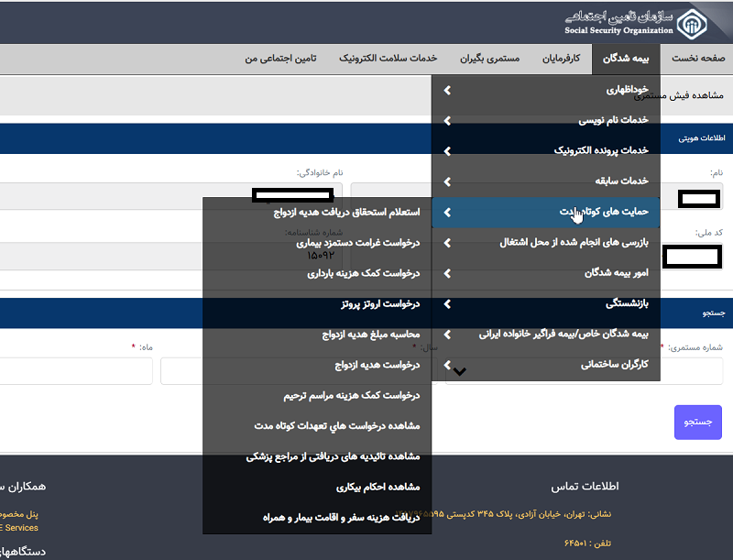Open خدمات سلامت الکترونیک menu
Viewport: 733px width, 560px height.
tap(388, 58)
